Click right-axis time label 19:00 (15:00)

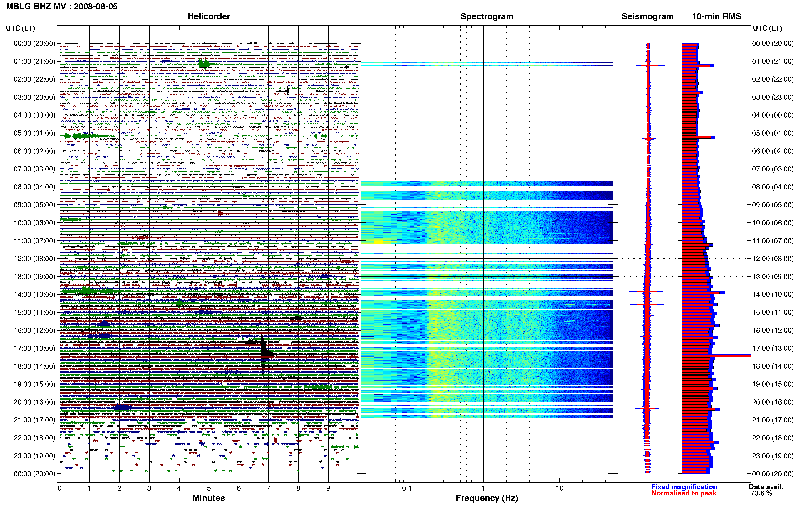pyautogui.click(x=773, y=384)
